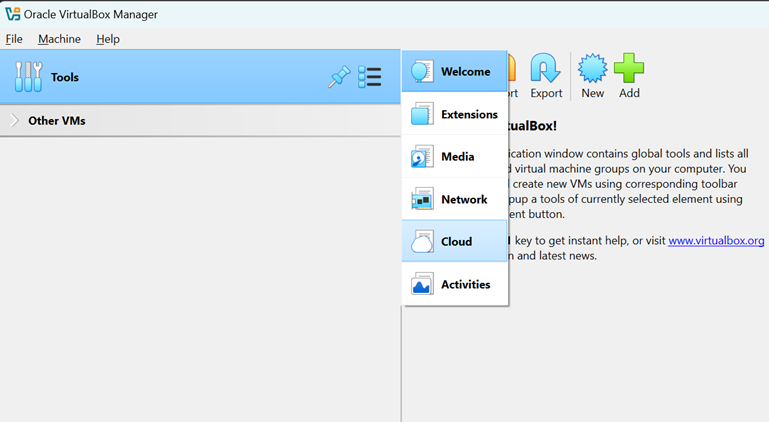Viewport: 769px width, 422px height.
Task: Open the File menu
Action: pos(14,39)
